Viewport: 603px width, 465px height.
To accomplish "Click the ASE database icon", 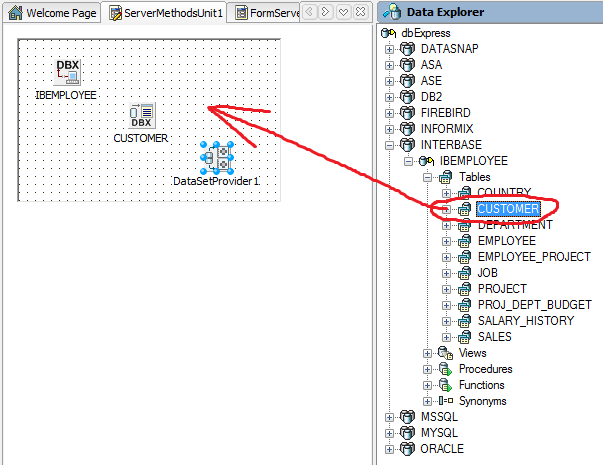I will [407, 81].
